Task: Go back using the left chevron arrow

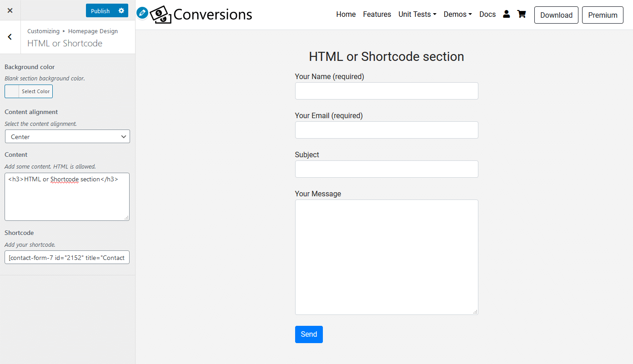Action: pos(10,37)
